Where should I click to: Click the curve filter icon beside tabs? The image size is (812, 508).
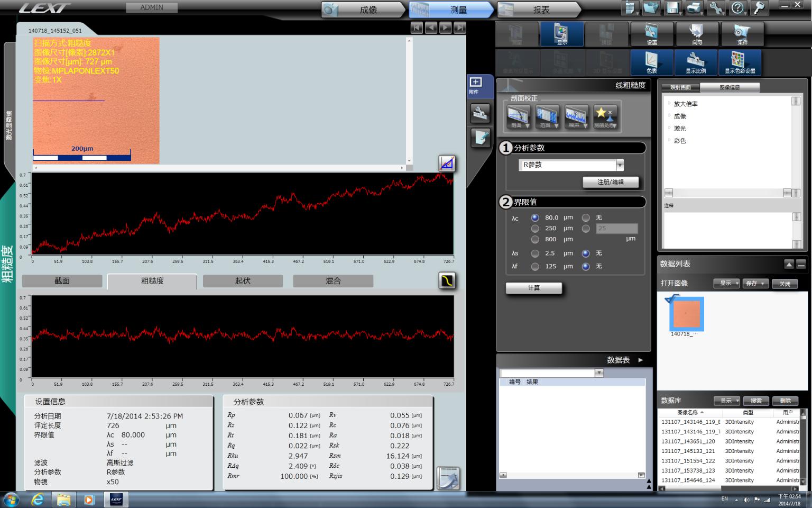point(447,280)
